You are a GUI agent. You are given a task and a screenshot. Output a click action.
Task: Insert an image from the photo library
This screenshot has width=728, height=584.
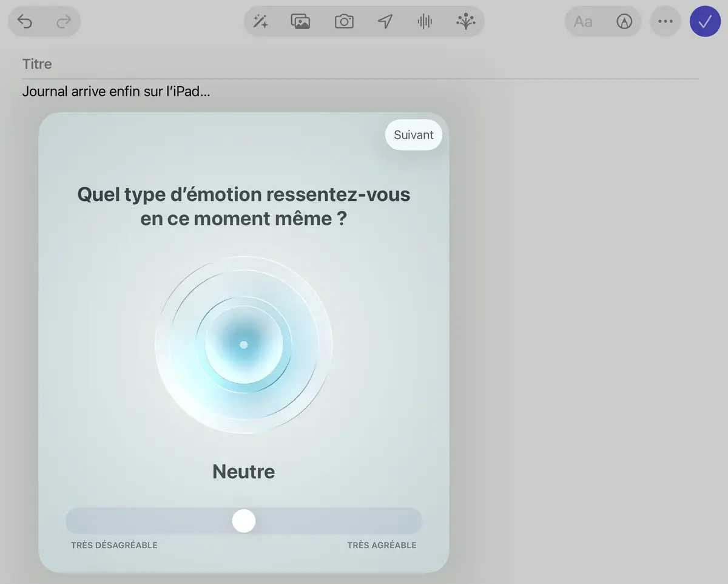[x=301, y=21]
